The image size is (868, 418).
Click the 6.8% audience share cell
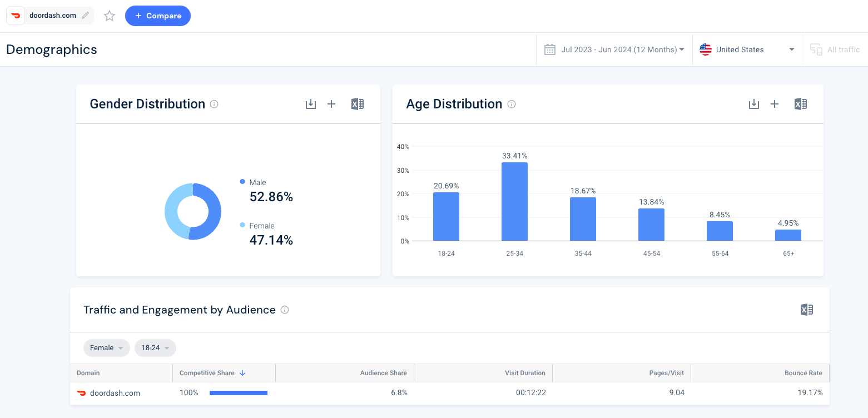[399, 393]
